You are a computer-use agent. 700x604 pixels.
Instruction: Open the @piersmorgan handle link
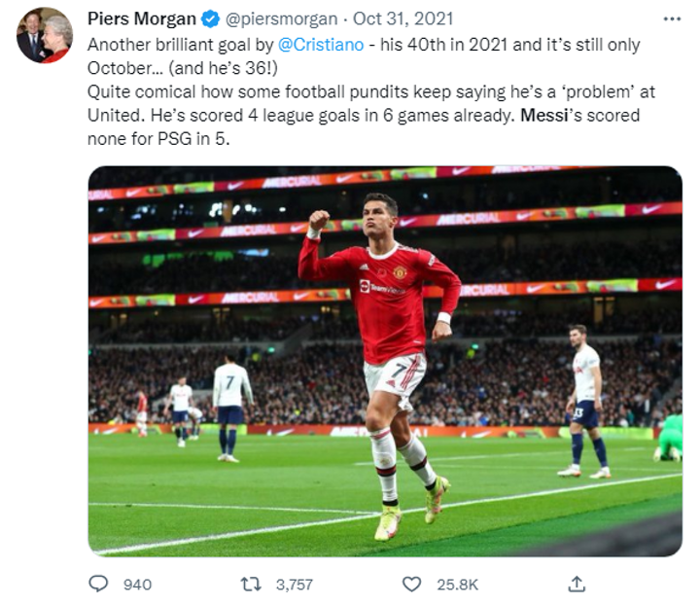click(282, 18)
